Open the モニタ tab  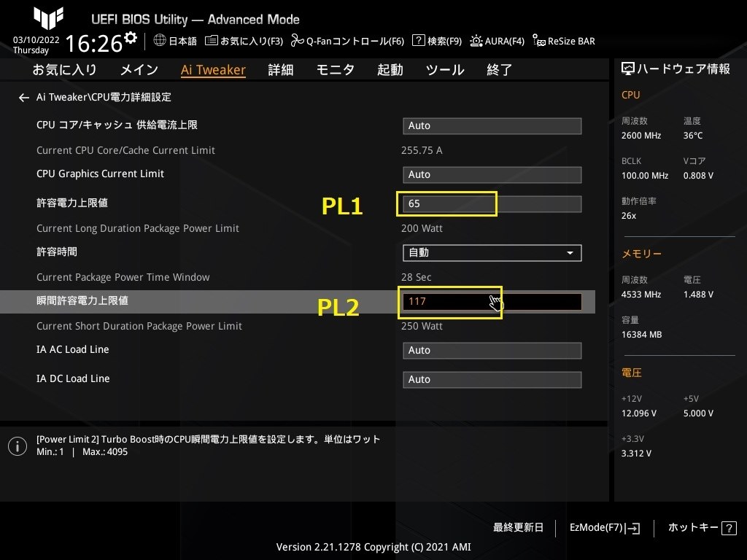pyautogui.click(x=336, y=70)
